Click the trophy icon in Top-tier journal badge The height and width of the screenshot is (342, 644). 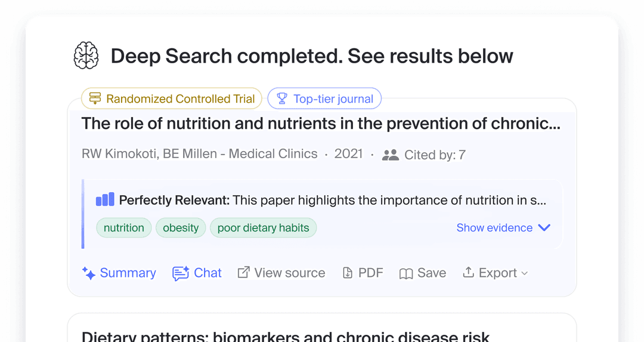pos(281,98)
